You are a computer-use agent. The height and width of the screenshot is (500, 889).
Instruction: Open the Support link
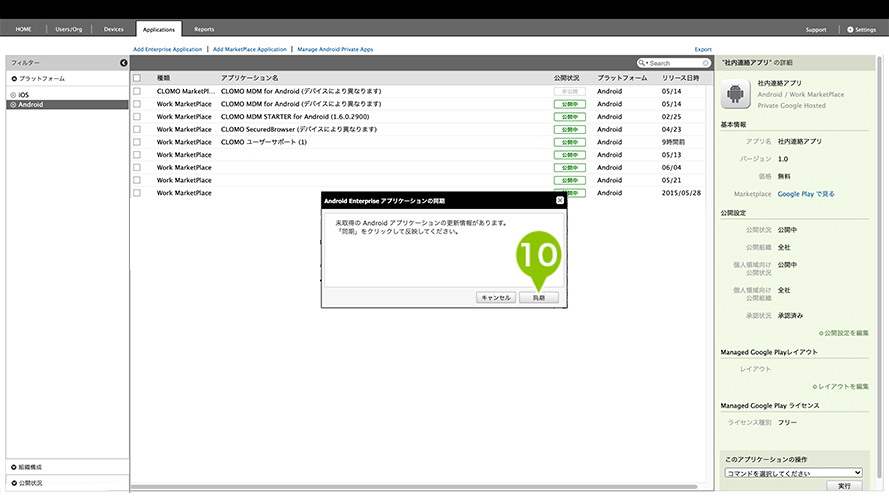[x=816, y=29]
